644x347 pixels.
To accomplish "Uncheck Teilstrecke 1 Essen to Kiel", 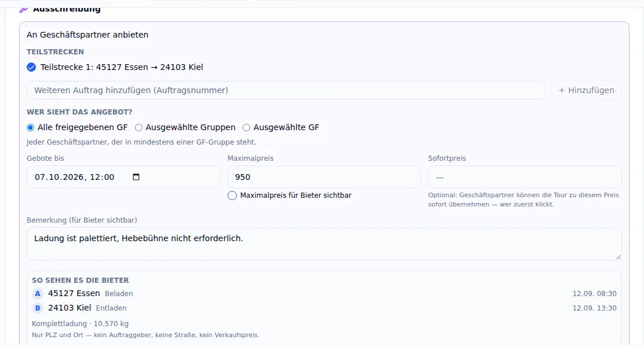I will click(x=31, y=67).
